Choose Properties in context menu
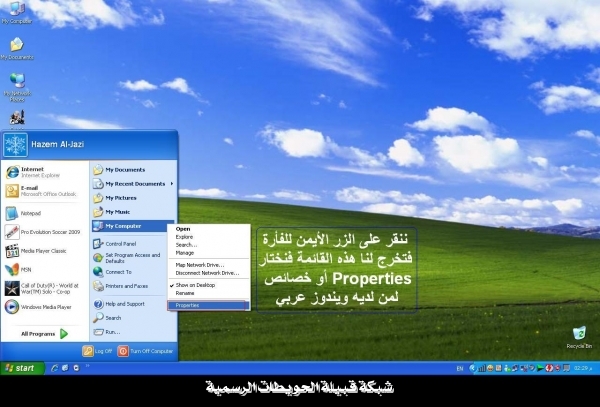 coord(209,305)
